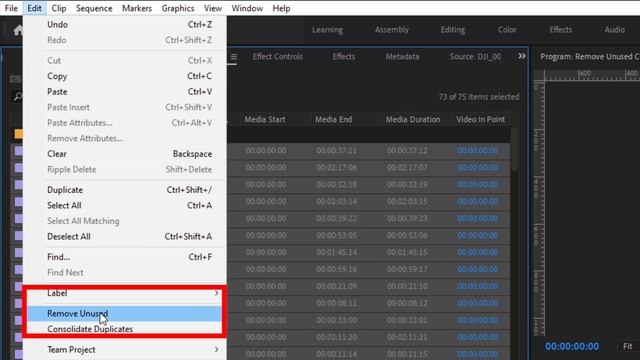Click Media Duration cell 00:02:03:15
640x360 pixels.
[407, 202]
